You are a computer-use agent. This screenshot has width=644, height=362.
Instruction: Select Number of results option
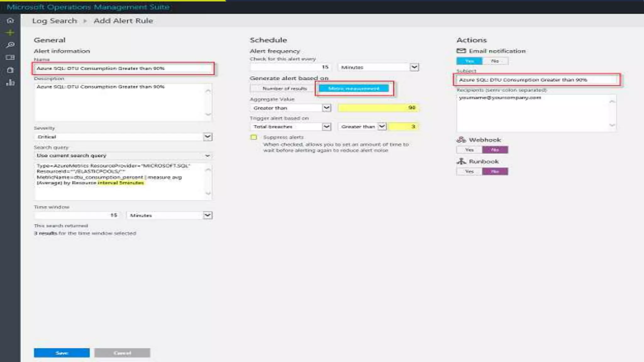click(x=284, y=89)
